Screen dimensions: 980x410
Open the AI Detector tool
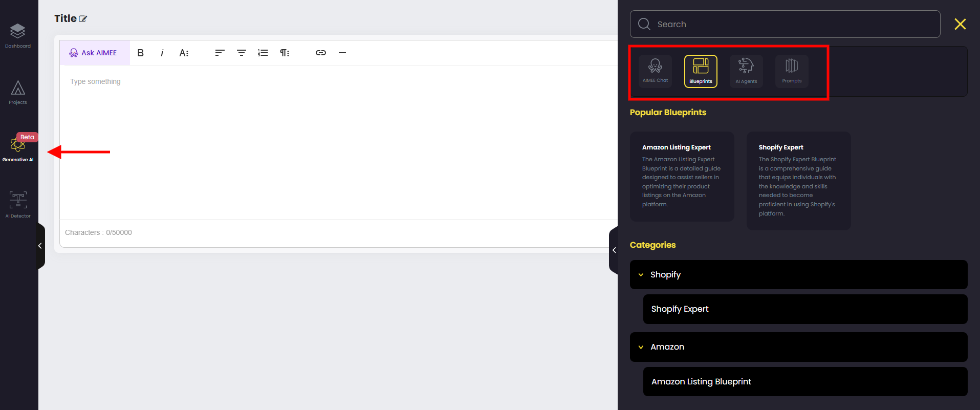coord(18,205)
